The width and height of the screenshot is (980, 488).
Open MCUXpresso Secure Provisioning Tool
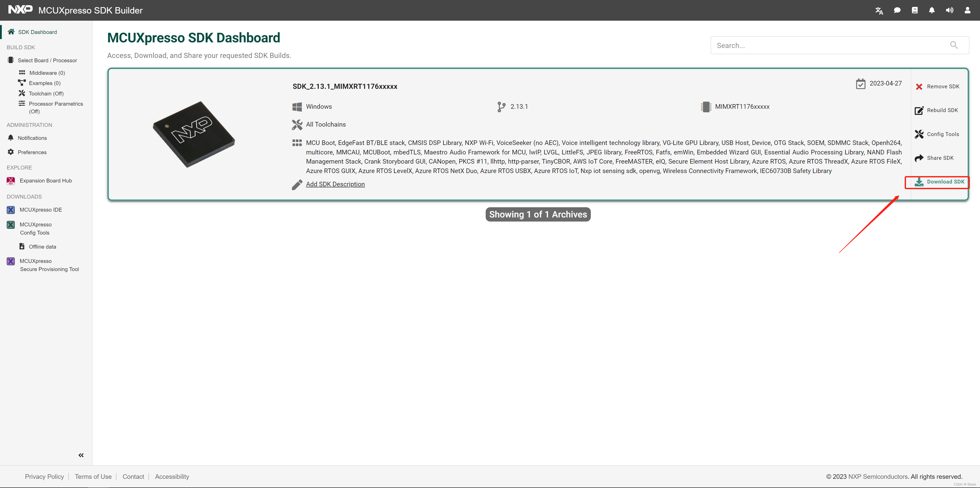pos(50,265)
